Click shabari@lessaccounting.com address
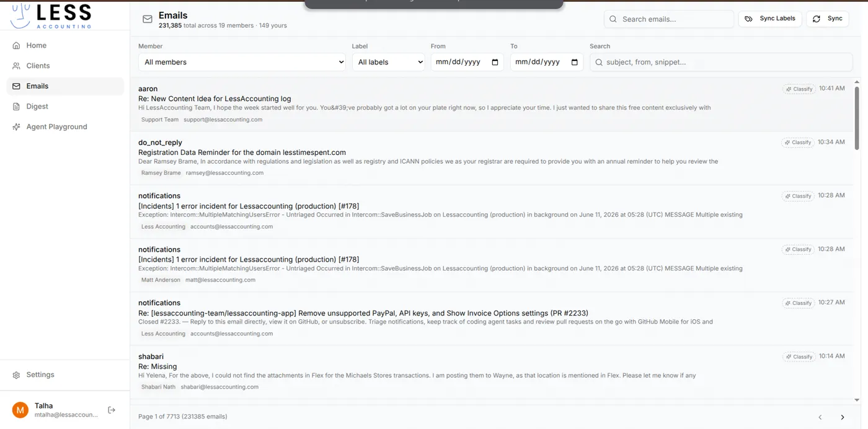 click(x=219, y=387)
